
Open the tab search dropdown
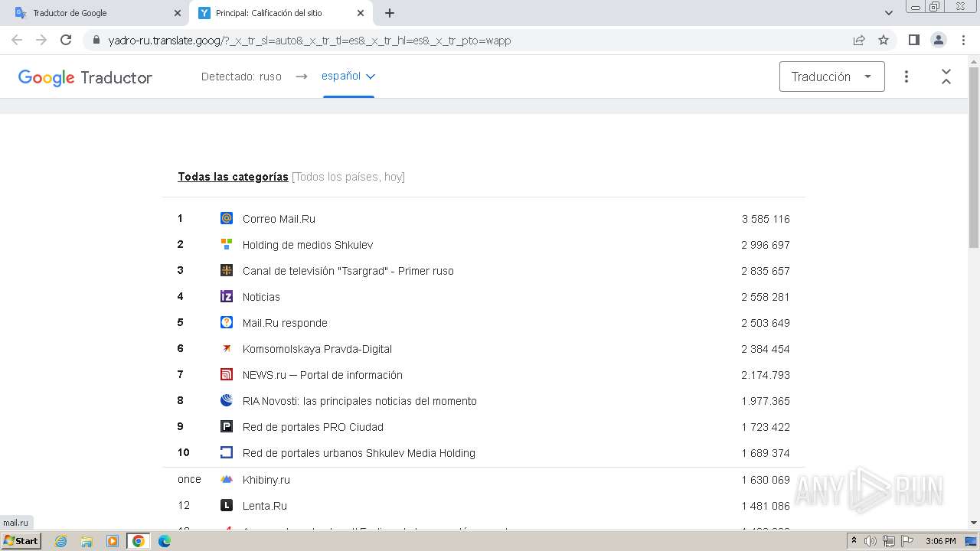coord(889,13)
